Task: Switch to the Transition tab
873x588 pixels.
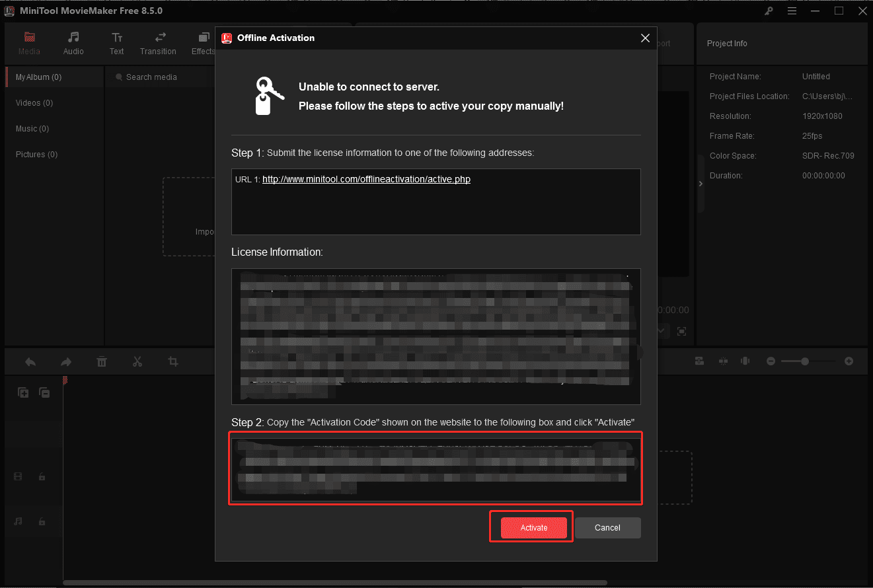Action: pyautogui.click(x=158, y=44)
